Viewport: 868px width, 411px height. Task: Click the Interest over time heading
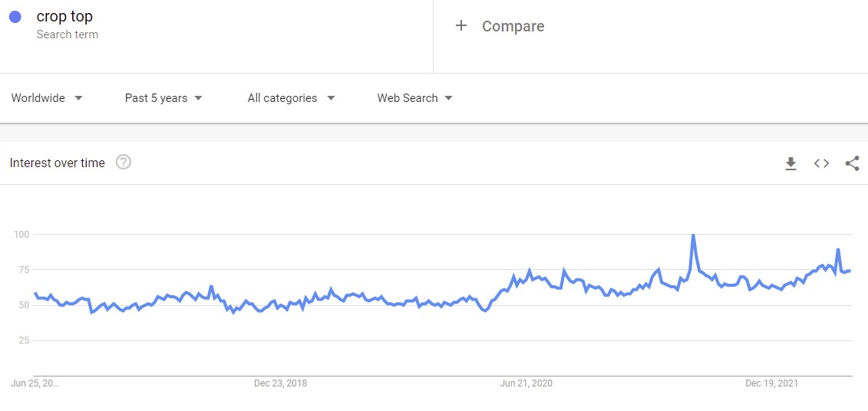pyautogui.click(x=58, y=163)
